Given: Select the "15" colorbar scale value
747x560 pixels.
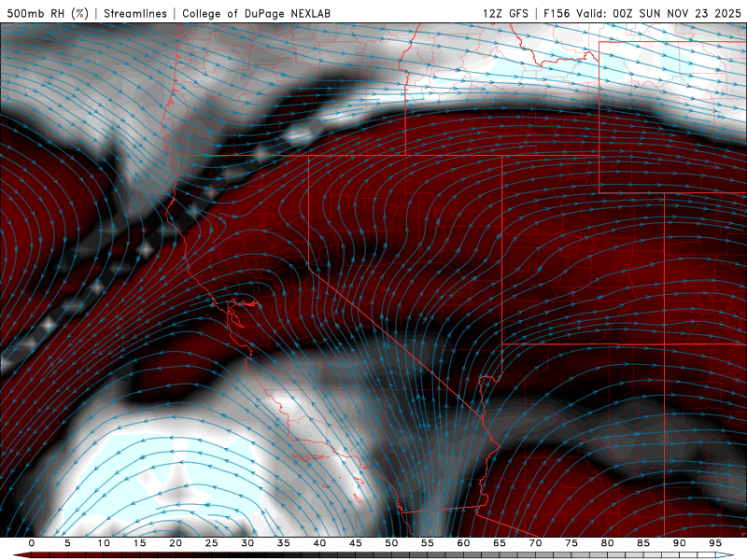Looking at the screenshot, I should pyautogui.click(x=139, y=543).
